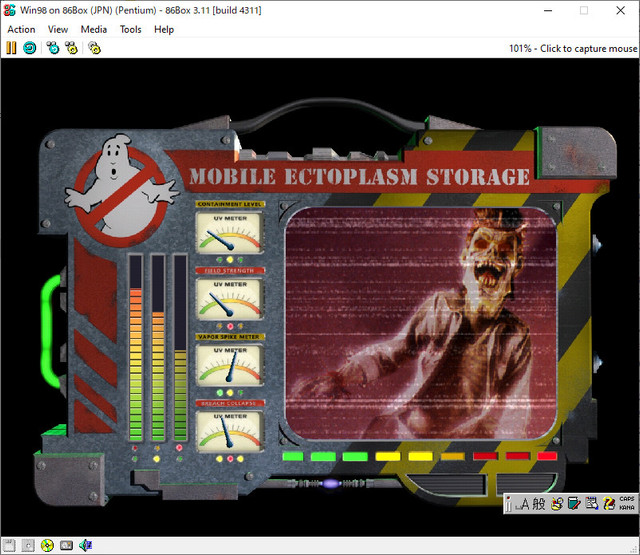Click the right black vent at bottom right
640x555 pixels.
tap(527, 484)
